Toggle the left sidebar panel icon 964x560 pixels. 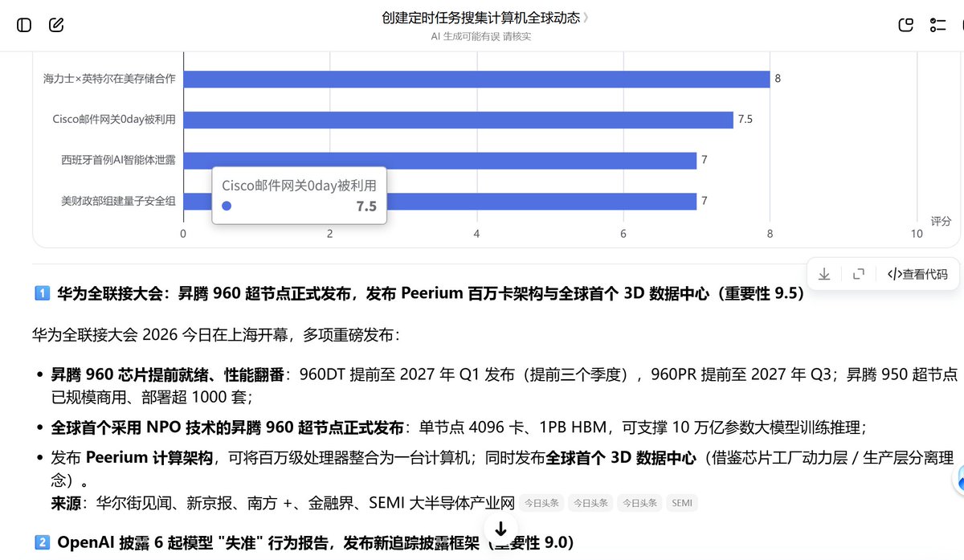click(x=24, y=25)
